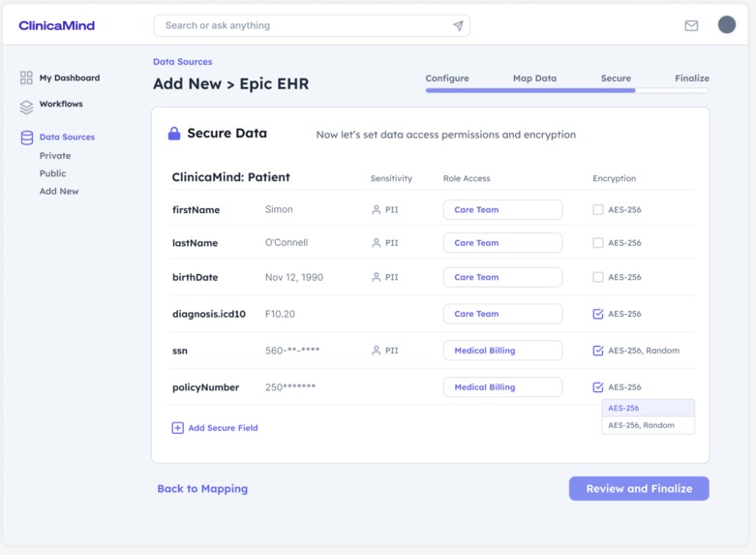756x555 pixels.
Task: Open Medical Billing dropdown for ssn
Action: click(502, 351)
